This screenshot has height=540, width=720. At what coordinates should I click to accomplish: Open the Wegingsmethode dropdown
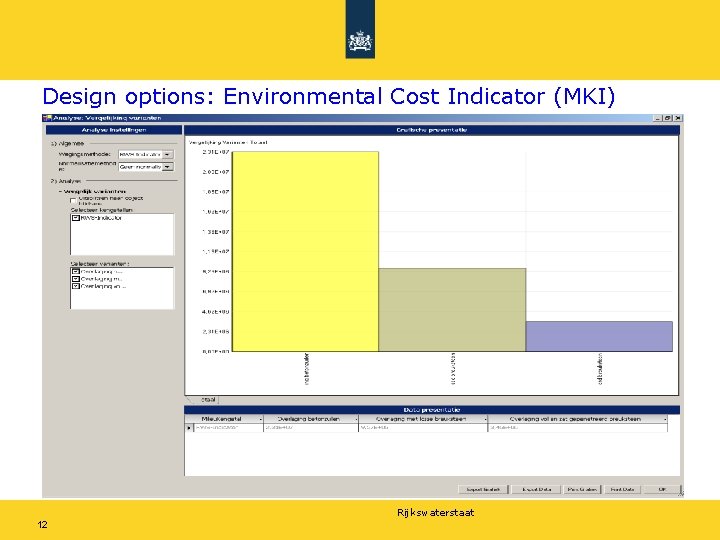click(168, 155)
